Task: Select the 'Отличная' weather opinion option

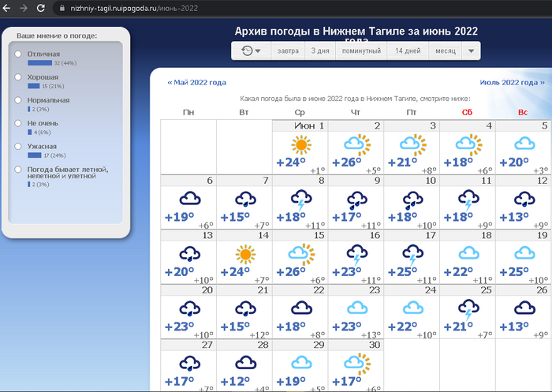Action: (x=18, y=54)
